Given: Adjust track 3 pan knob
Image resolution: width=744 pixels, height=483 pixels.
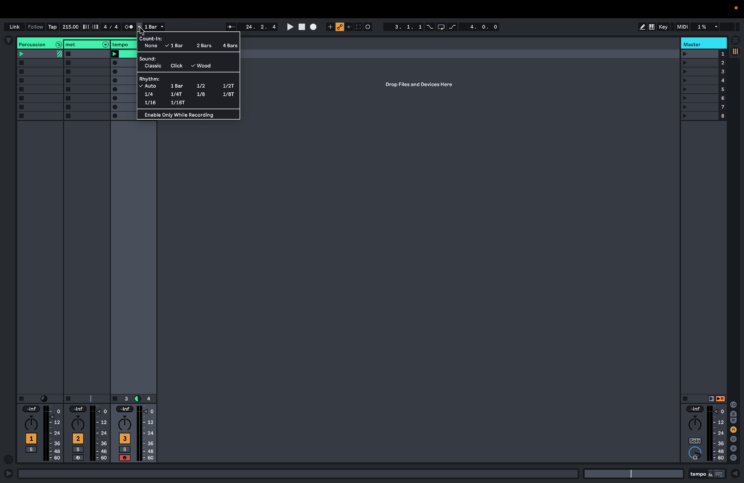Looking at the screenshot, I should [x=125, y=423].
